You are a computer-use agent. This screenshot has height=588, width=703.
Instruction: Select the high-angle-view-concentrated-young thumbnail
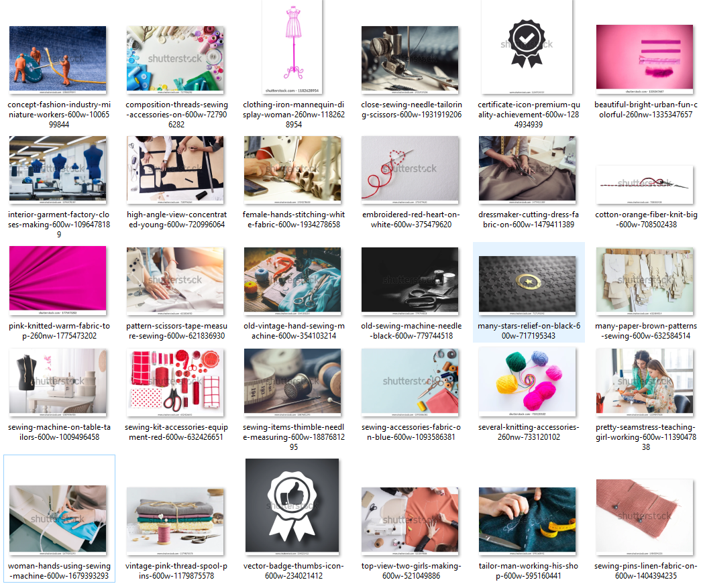(x=175, y=170)
